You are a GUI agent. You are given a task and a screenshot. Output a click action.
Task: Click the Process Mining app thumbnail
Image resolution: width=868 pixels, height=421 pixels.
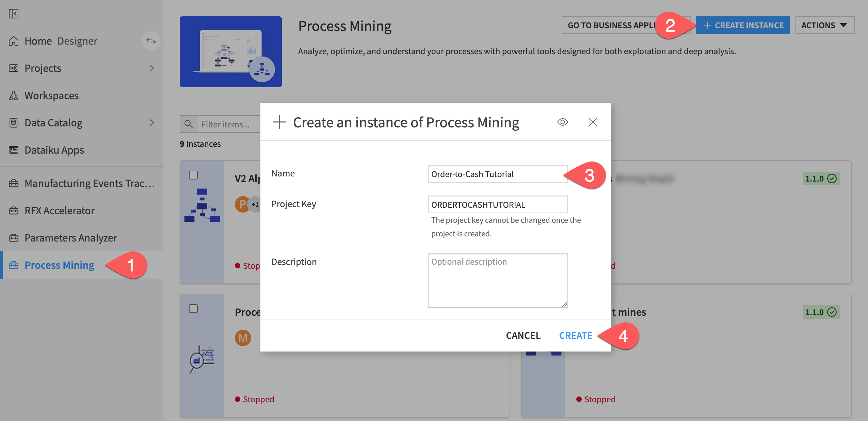(x=231, y=52)
